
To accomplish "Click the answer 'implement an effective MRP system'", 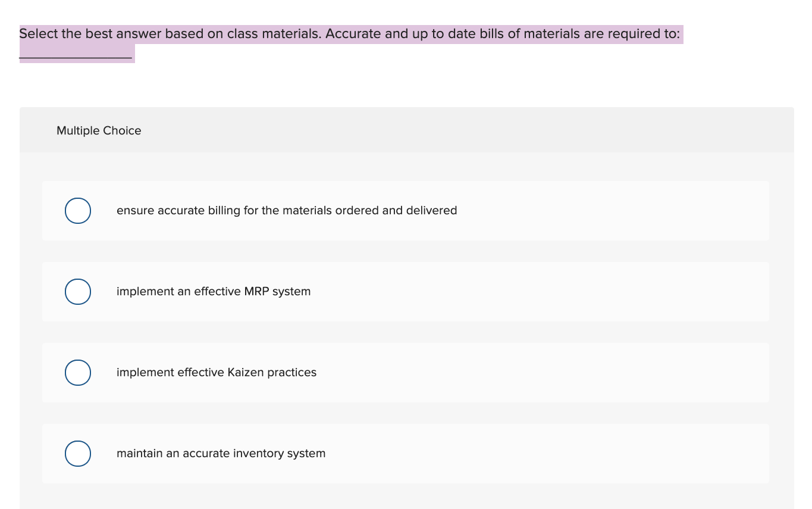I will (x=214, y=291).
